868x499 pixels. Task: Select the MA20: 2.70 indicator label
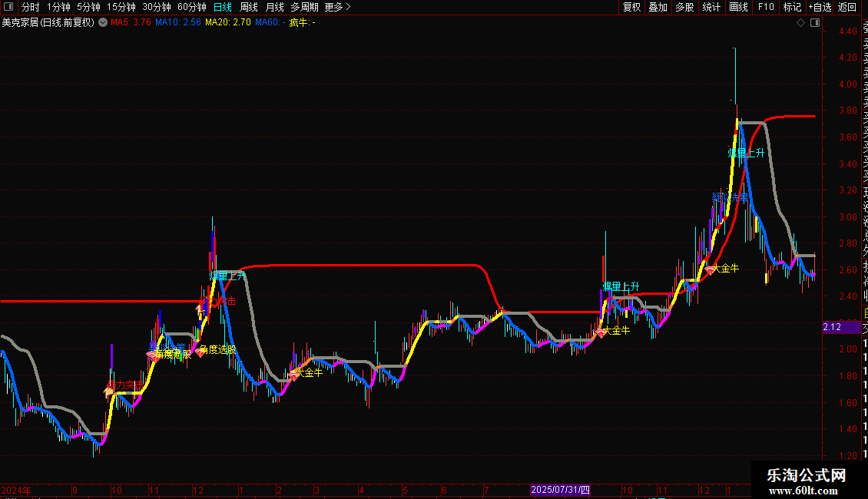[227, 23]
